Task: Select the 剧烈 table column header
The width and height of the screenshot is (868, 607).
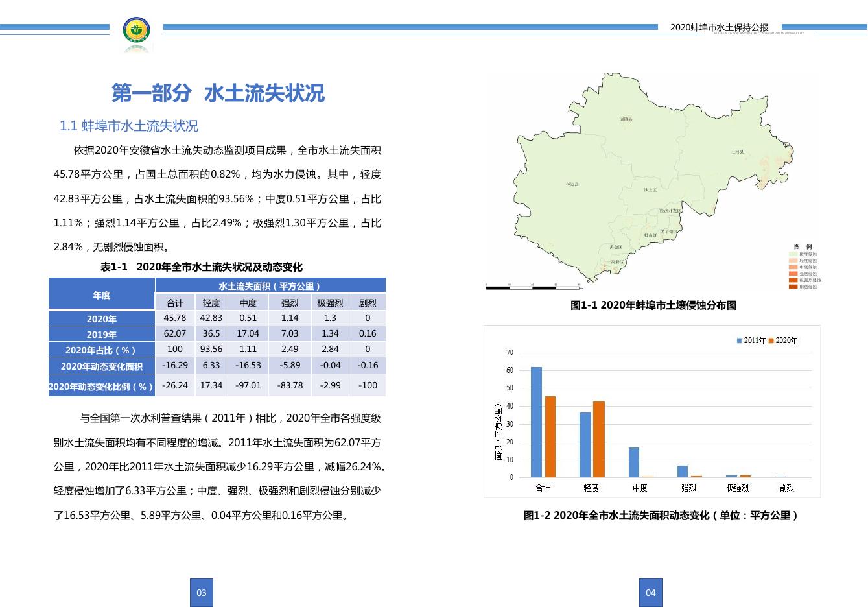Action: (x=368, y=303)
